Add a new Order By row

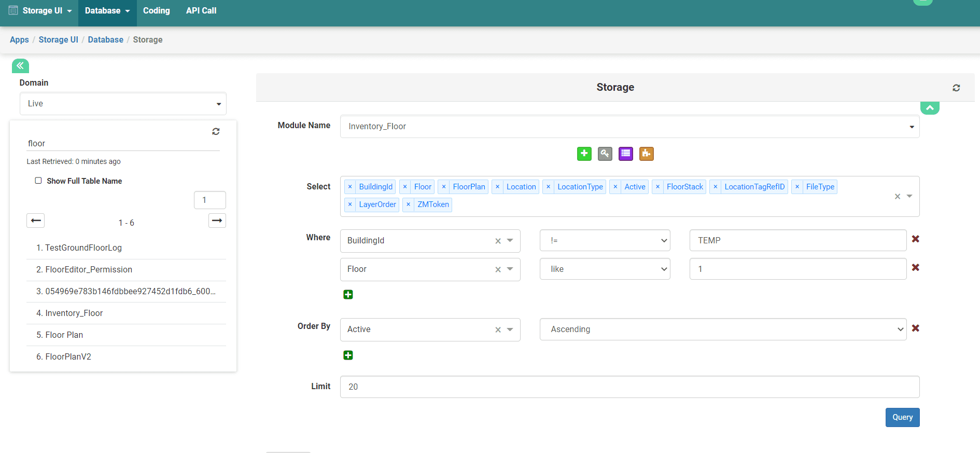pyautogui.click(x=348, y=355)
